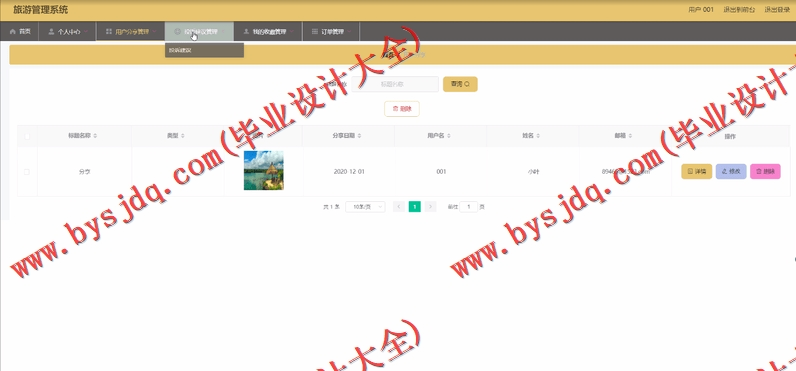
Task: Expand the 投诉建议管理 menu arrow
Action: pyautogui.click(x=223, y=31)
